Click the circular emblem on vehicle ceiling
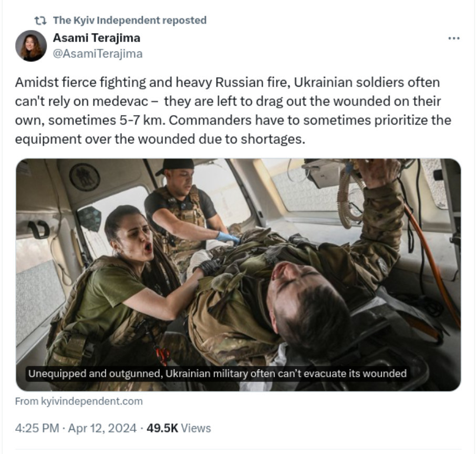 [85, 177]
